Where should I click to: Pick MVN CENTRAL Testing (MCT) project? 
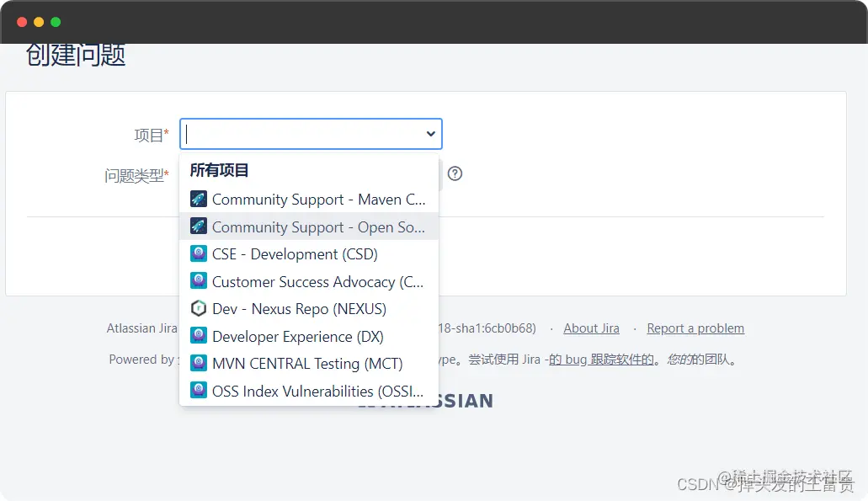[309, 364]
